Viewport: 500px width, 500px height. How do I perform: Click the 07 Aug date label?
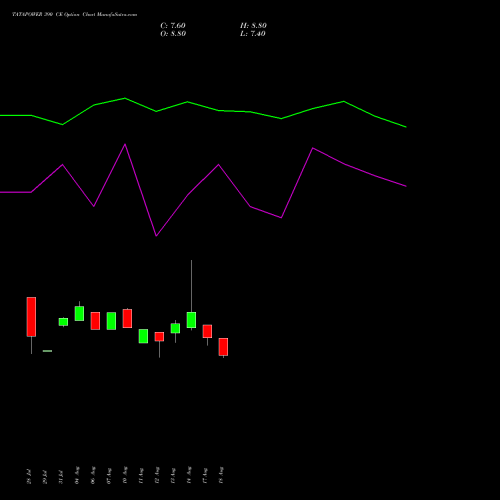click(x=109, y=476)
